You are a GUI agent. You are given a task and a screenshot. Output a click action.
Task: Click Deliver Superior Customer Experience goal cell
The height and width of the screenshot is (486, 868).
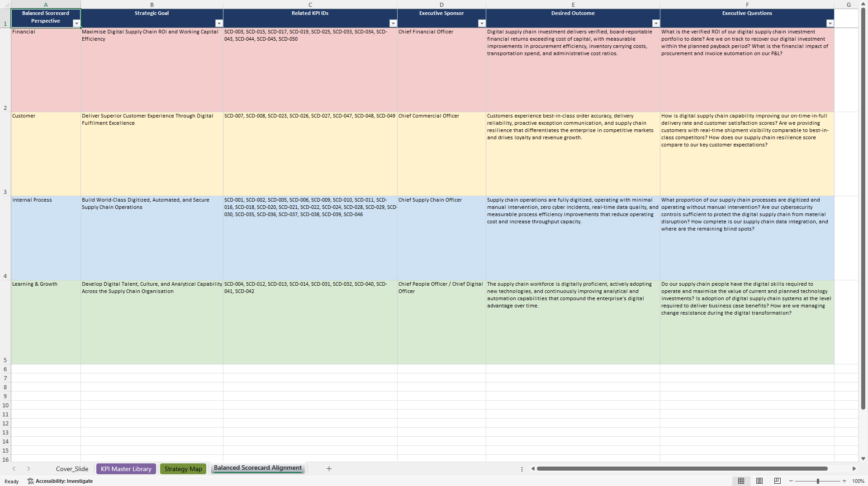tap(152, 154)
